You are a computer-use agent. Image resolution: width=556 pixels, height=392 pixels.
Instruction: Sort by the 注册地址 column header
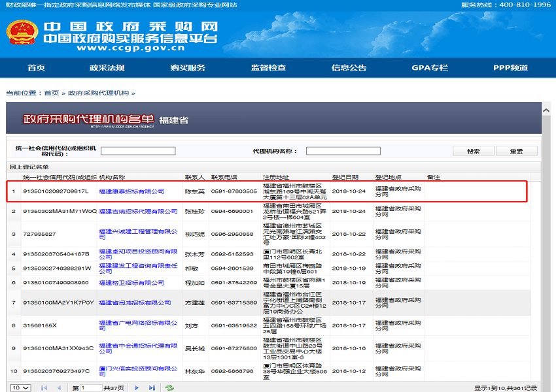coord(276,177)
